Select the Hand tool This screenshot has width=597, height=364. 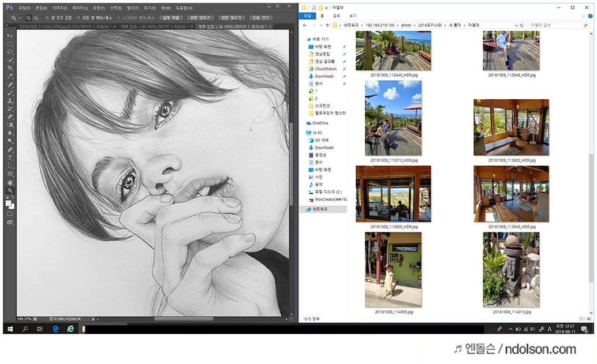click(10, 182)
